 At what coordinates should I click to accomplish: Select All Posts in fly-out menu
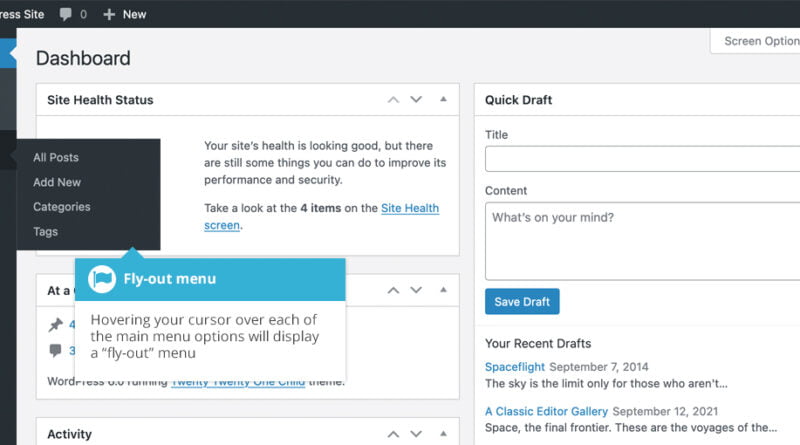56,157
